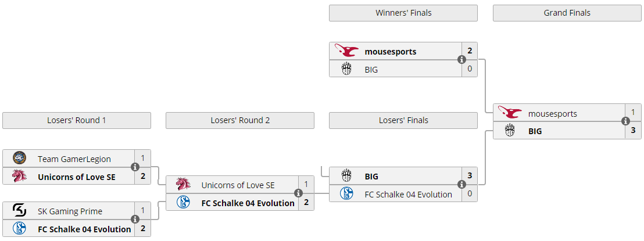Viewport: 644px width, 241px height.
Task: Open the Team GamerLegion team link
Action: click(x=74, y=159)
